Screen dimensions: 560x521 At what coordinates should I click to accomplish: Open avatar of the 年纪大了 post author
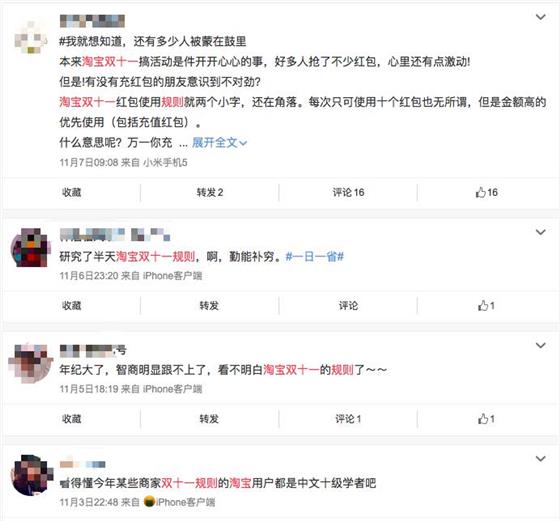(30, 362)
